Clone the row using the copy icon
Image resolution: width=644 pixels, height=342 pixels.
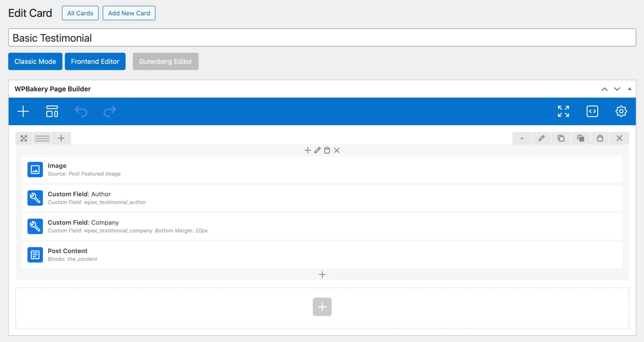[x=561, y=138]
